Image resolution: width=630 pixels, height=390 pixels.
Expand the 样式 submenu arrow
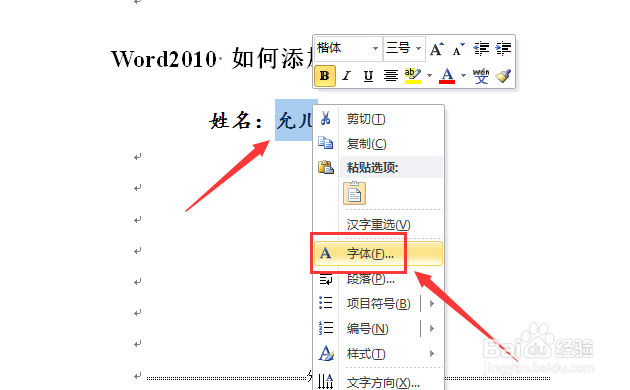(x=432, y=353)
